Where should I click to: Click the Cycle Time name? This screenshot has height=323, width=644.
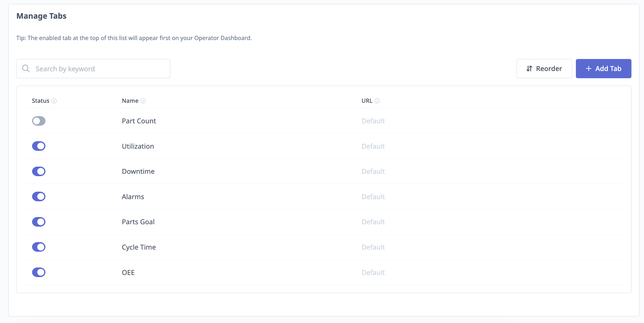point(139,247)
